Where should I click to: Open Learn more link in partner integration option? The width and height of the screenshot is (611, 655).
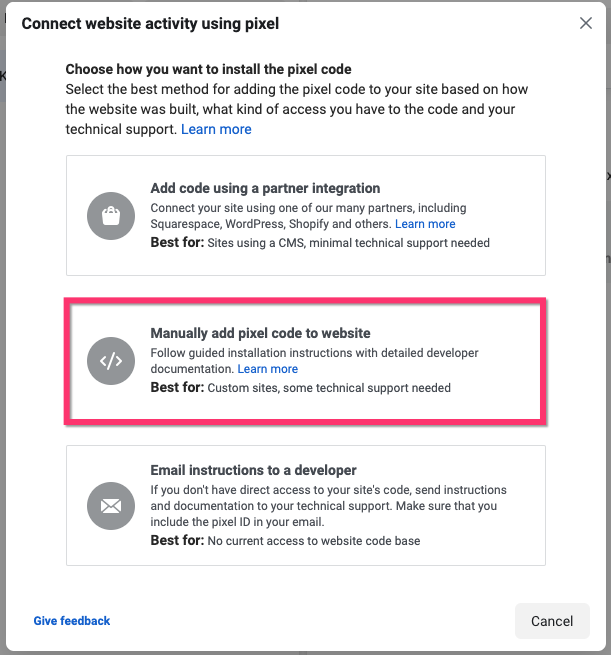[x=425, y=224]
